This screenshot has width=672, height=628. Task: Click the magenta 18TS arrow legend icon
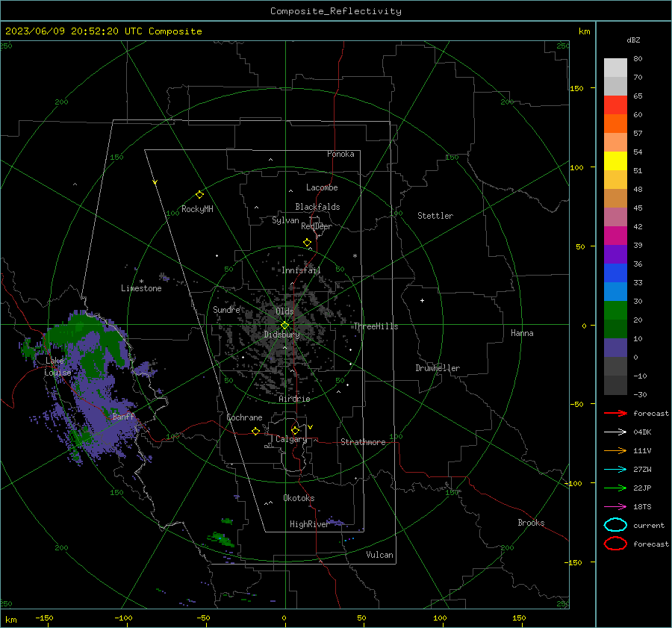pyautogui.click(x=615, y=507)
